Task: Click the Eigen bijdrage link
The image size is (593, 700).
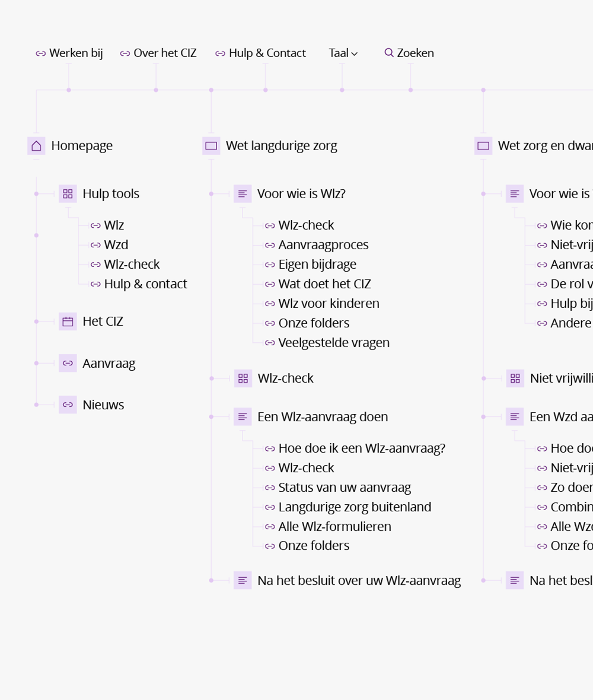Action: [317, 265]
